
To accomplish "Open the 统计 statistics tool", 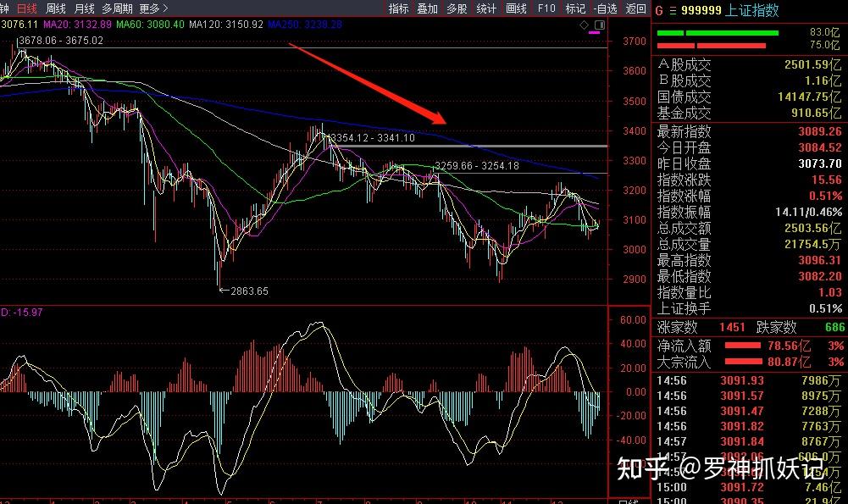I will (486, 8).
